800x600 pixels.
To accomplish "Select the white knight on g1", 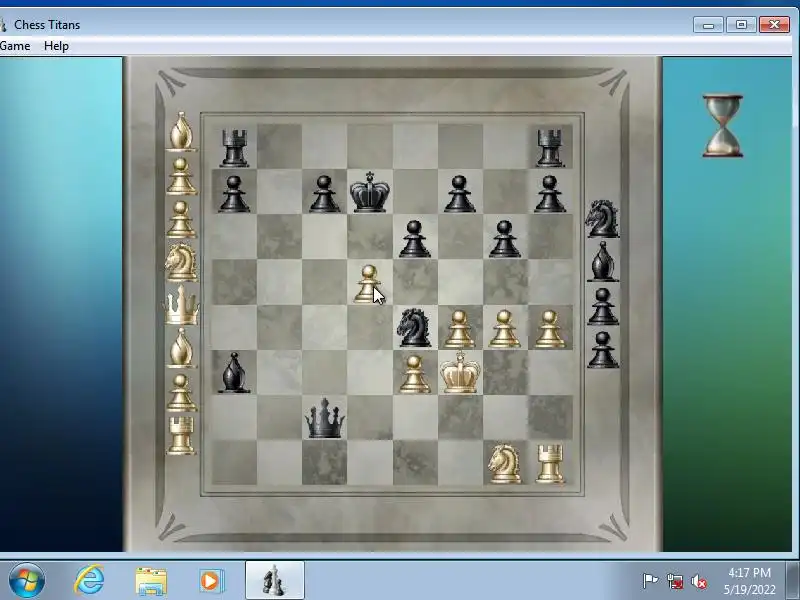I will (x=505, y=463).
